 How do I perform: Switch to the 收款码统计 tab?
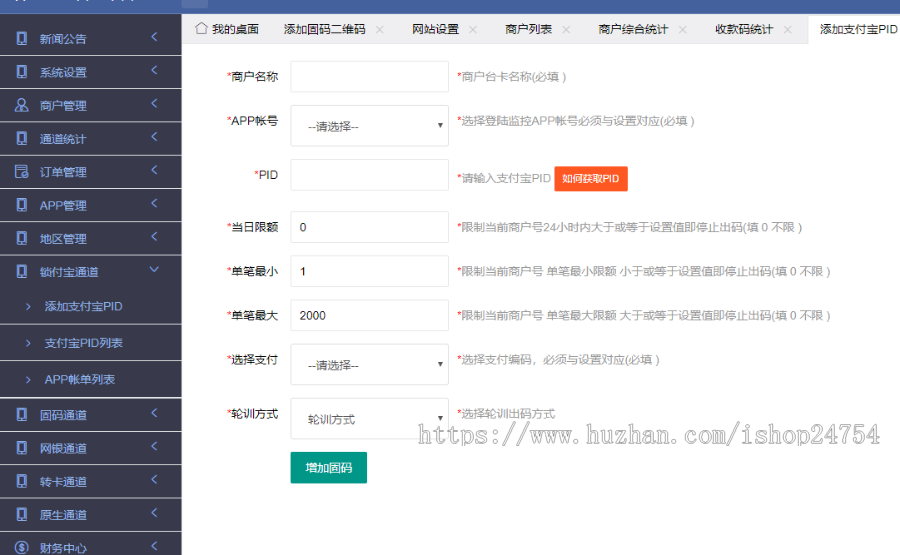[744, 29]
